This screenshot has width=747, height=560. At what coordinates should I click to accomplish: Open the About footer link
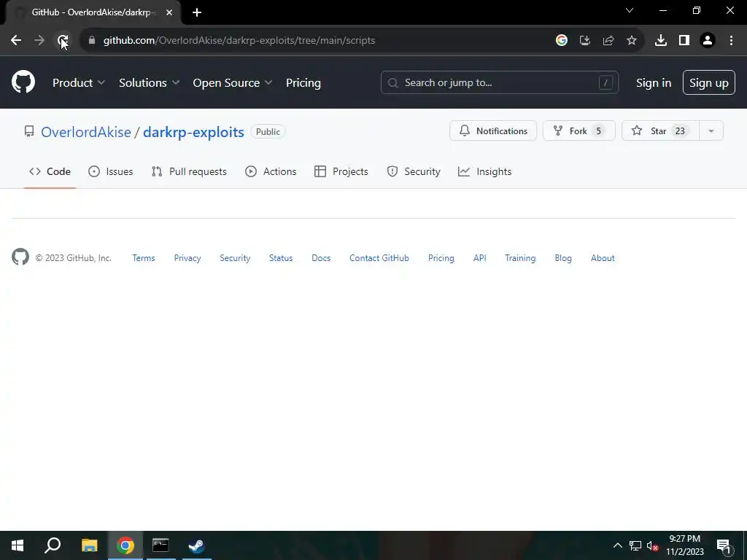click(x=603, y=258)
